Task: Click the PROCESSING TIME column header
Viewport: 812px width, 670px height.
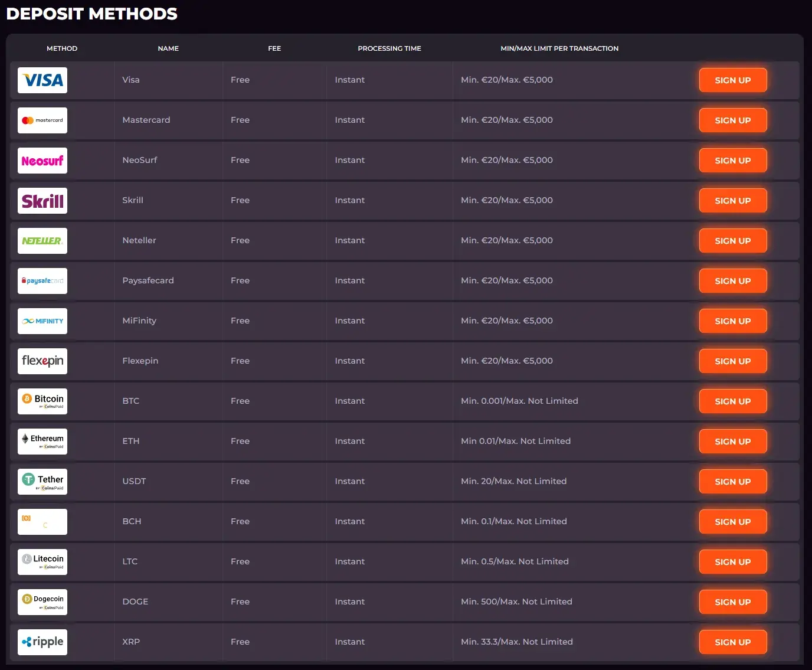Action: click(x=389, y=48)
